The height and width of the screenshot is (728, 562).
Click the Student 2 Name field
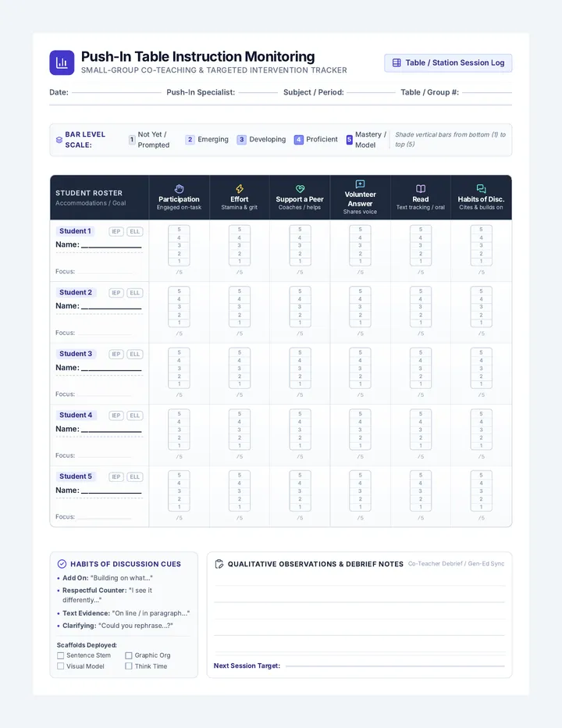(x=112, y=306)
